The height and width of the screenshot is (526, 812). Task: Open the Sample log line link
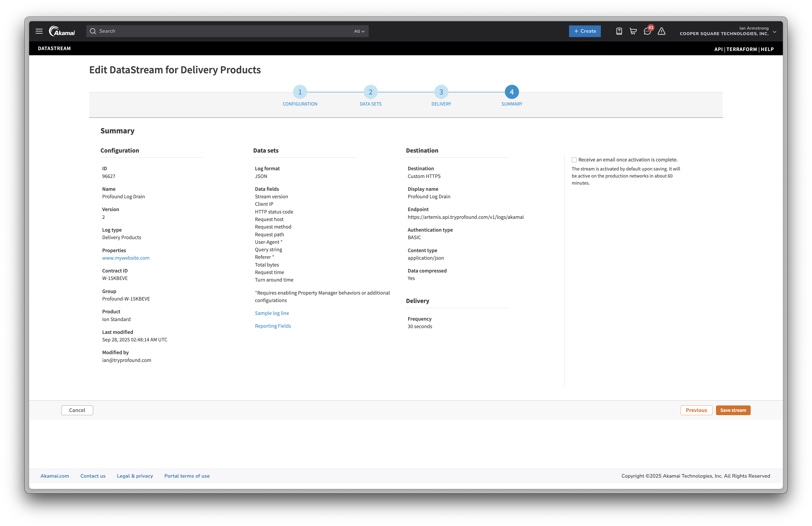click(x=272, y=313)
